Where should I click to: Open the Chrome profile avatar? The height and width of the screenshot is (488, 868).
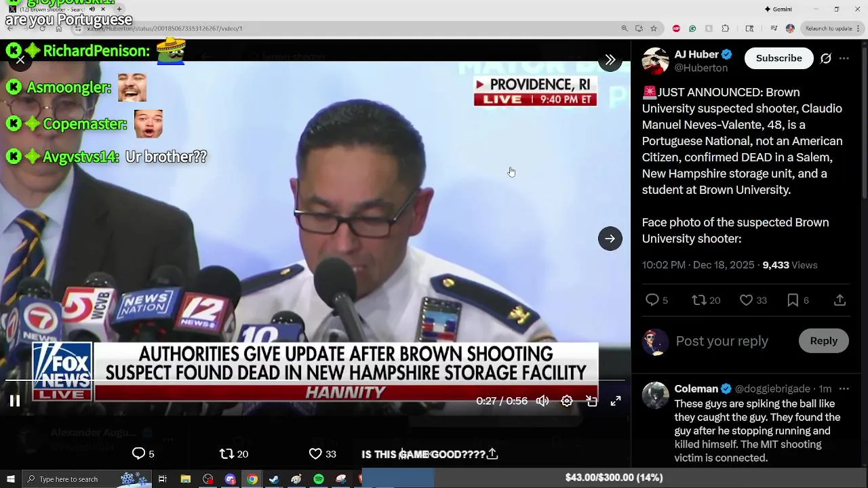tap(790, 28)
